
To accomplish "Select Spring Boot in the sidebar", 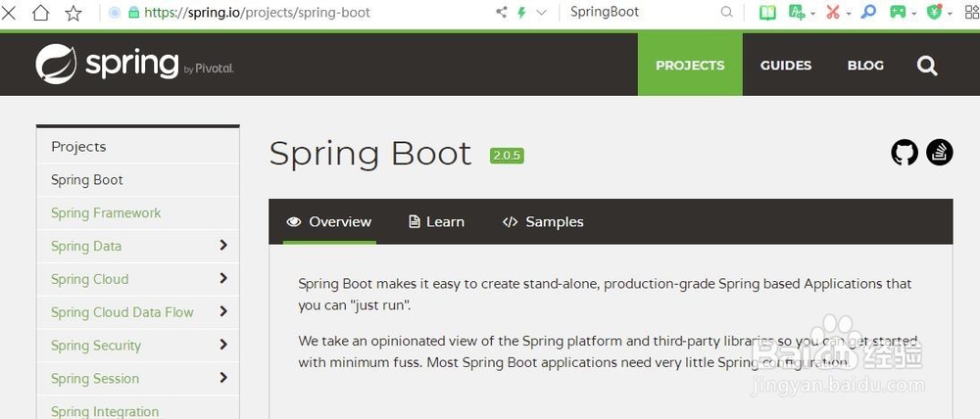I will tap(87, 180).
